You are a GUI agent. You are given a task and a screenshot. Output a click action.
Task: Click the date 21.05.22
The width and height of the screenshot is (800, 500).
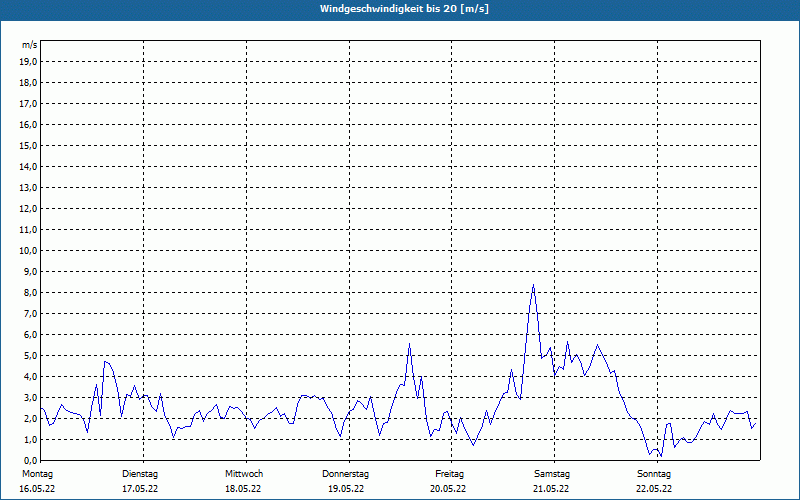pos(551,489)
